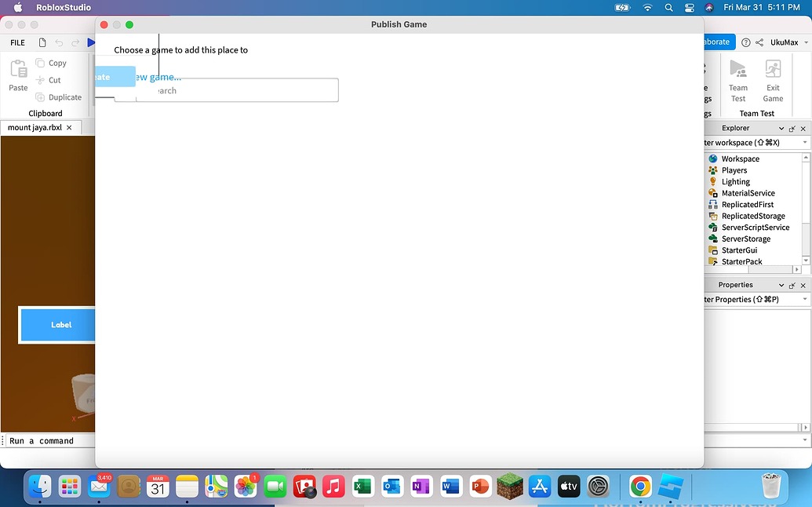Collapse the Properties panel chevron

coord(781,286)
